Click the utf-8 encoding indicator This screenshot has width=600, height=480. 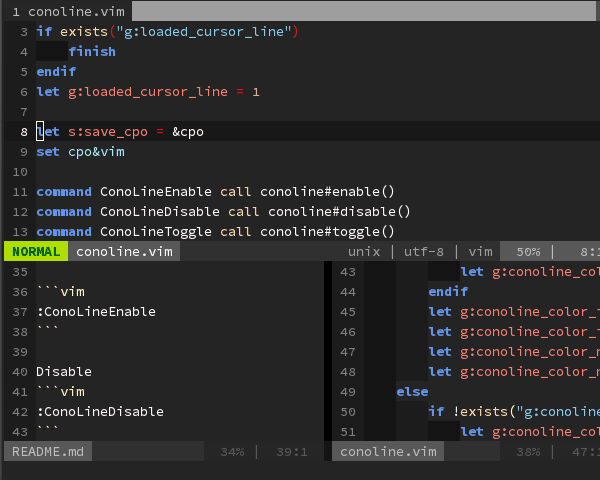point(424,251)
